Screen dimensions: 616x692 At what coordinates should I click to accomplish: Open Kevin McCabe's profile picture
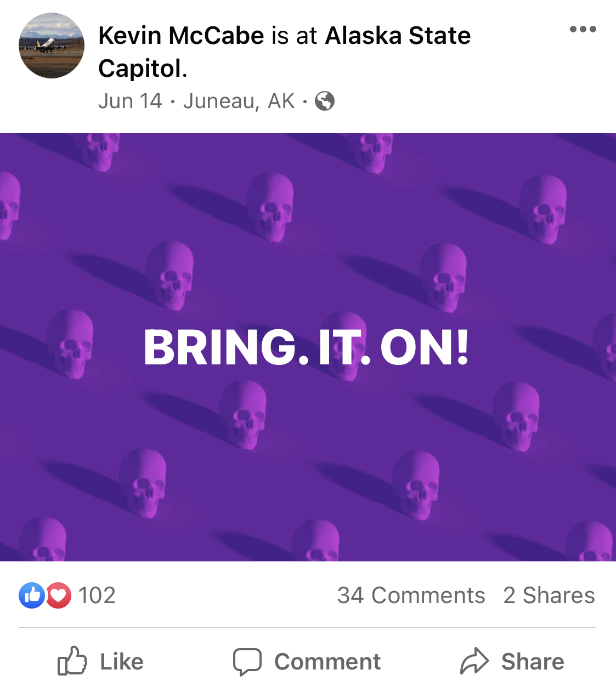click(x=52, y=46)
